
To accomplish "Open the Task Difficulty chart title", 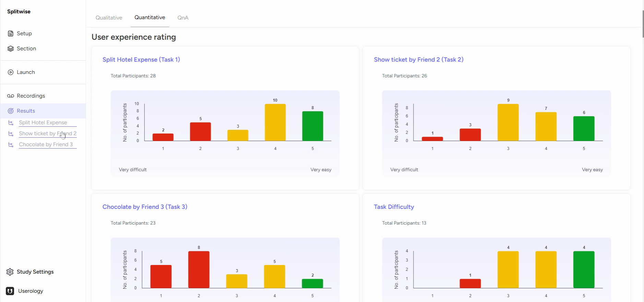I will (x=394, y=207).
